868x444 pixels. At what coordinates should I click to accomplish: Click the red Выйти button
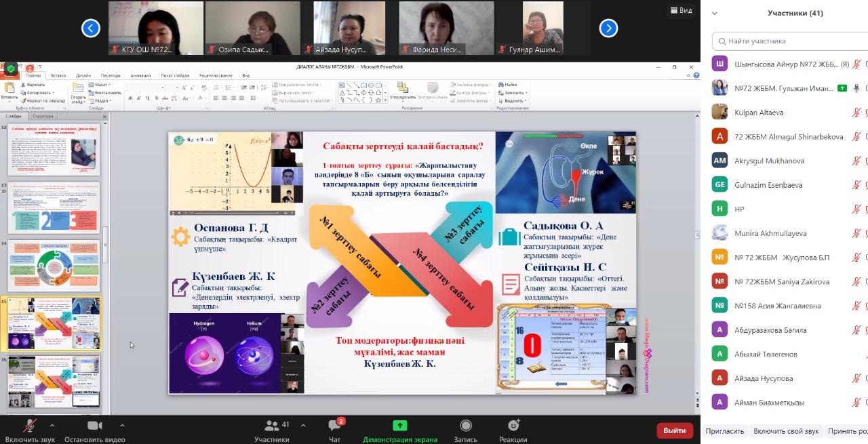pos(674,430)
